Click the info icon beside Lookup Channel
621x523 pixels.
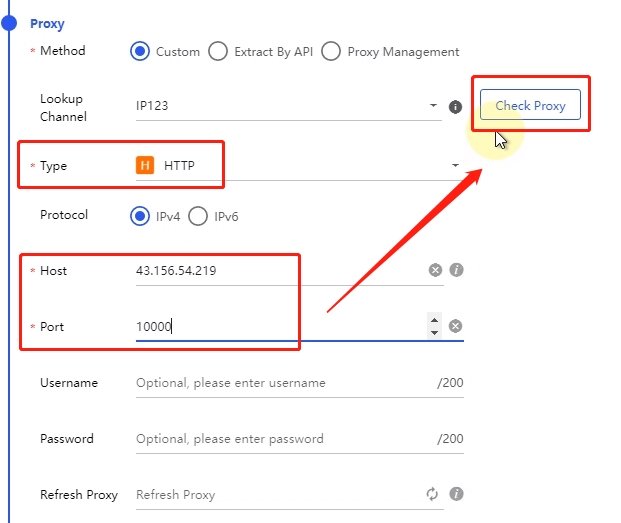tap(455, 107)
